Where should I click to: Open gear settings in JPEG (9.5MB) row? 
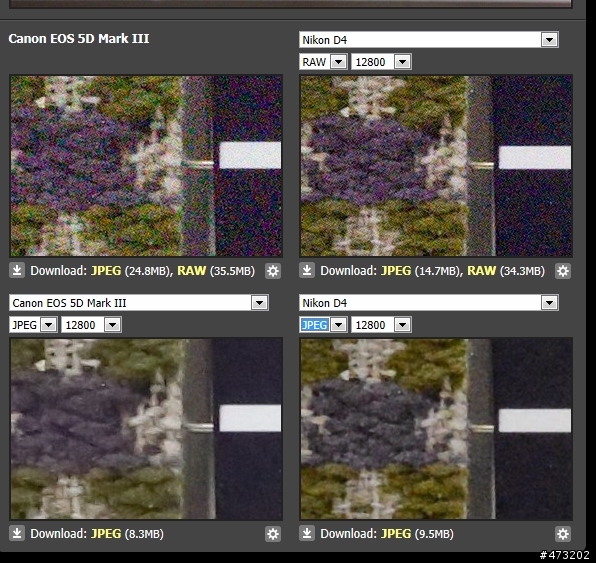coord(563,534)
